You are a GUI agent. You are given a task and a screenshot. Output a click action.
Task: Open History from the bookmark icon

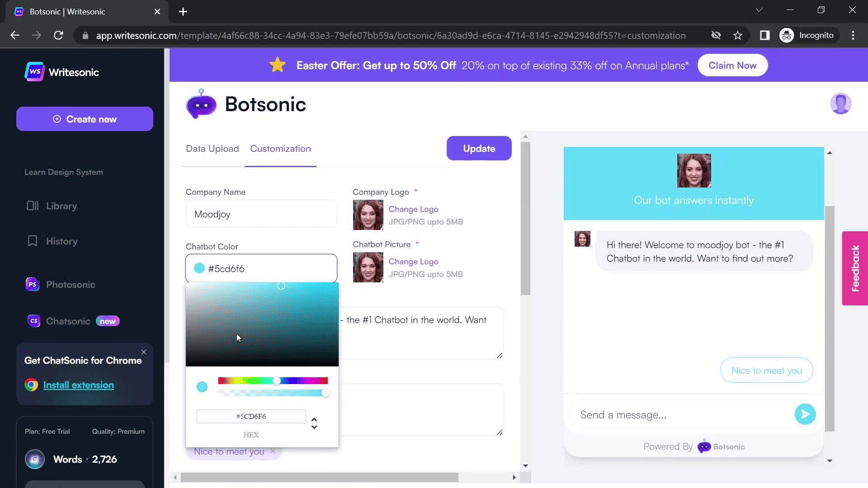tap(33, 241)
